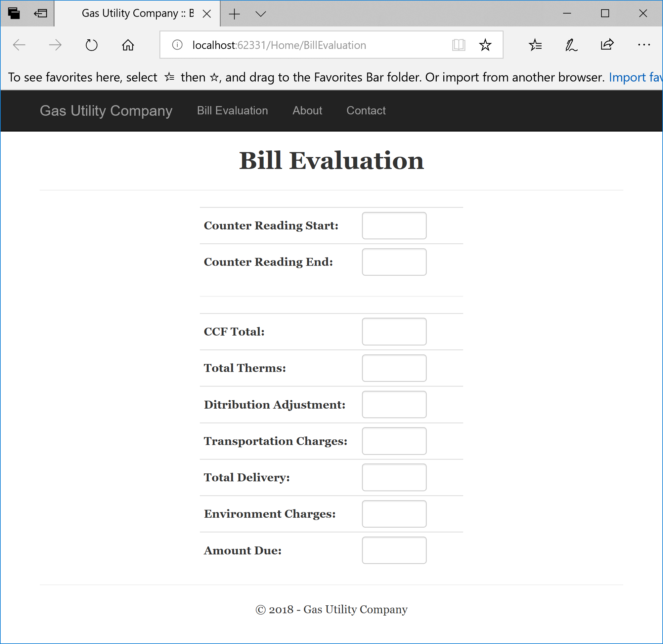Viewport: 663px width, 644px height.
Task: Open the tabs you've set aside icon
Action: click(14, 14)
